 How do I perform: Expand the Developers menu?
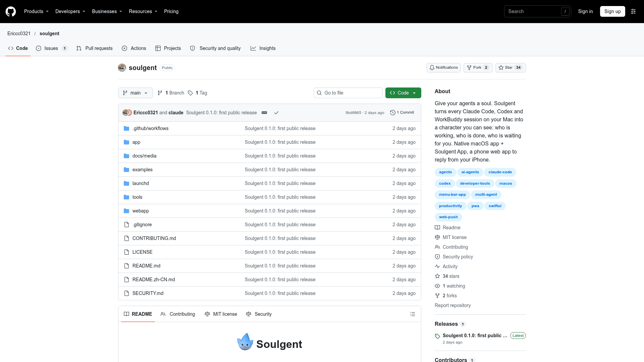[70, 11]
